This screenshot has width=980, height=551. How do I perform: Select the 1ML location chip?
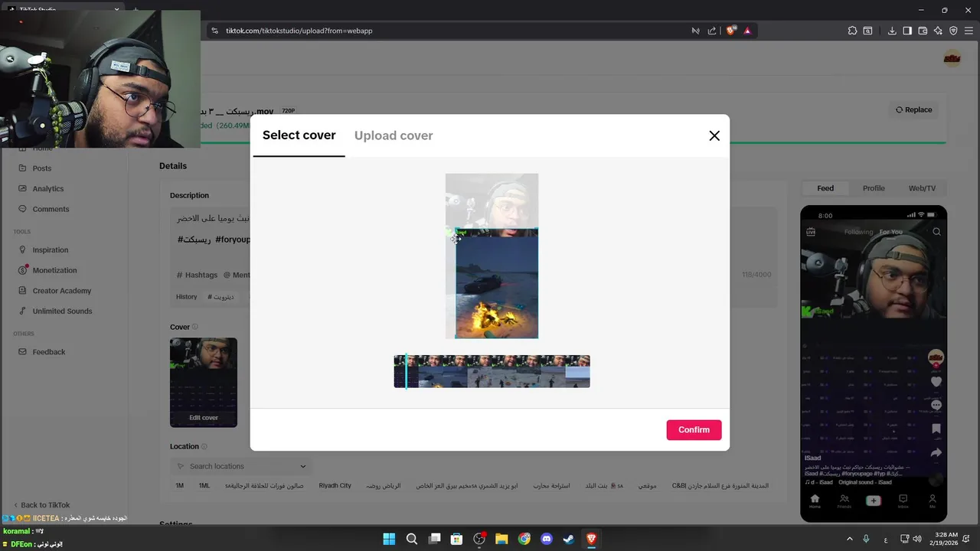point(204,486)
